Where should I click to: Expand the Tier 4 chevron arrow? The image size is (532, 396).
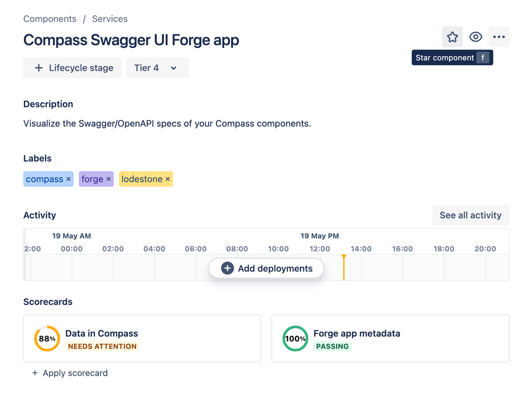click(x=174, y=68)
